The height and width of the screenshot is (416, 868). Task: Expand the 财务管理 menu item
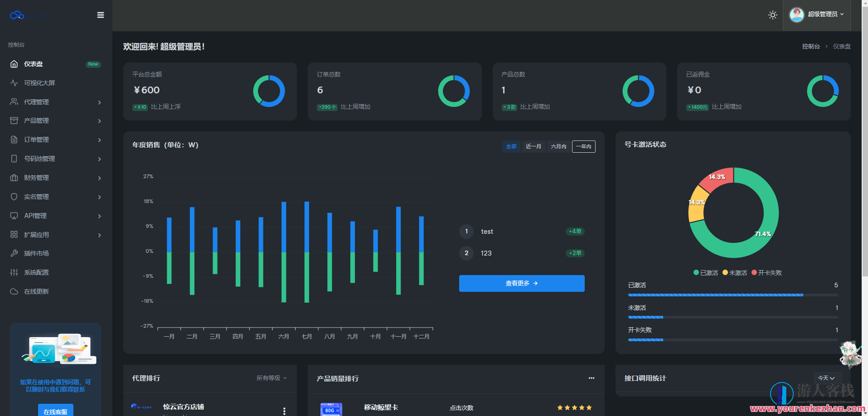[x=55, y=178]
